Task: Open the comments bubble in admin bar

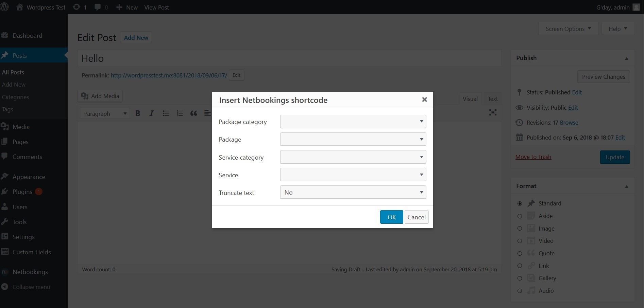Action: tap(101, 7)
